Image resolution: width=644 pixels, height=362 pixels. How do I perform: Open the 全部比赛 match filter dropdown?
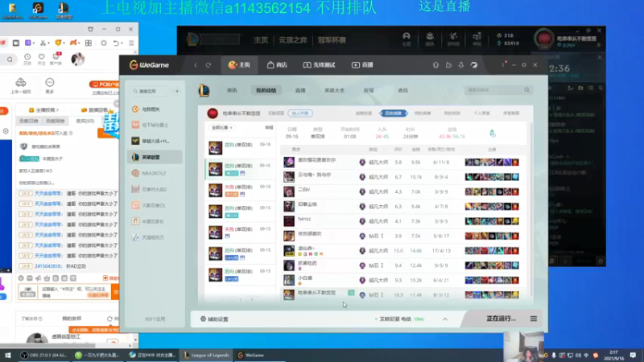click(222, 128)
